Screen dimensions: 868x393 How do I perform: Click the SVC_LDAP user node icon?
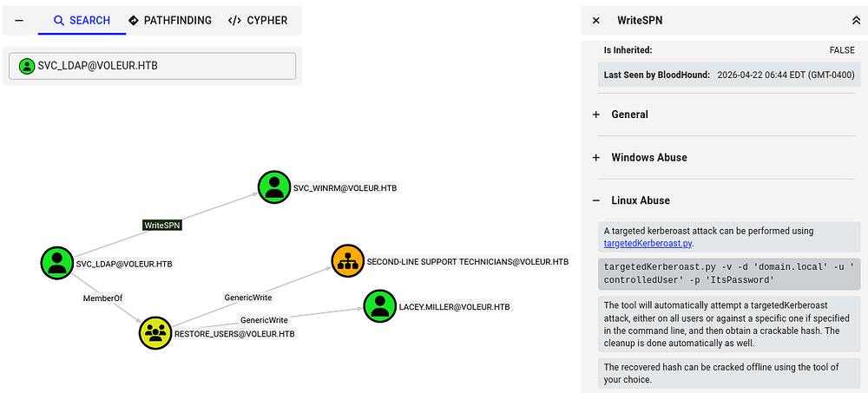tap(57, 263)
